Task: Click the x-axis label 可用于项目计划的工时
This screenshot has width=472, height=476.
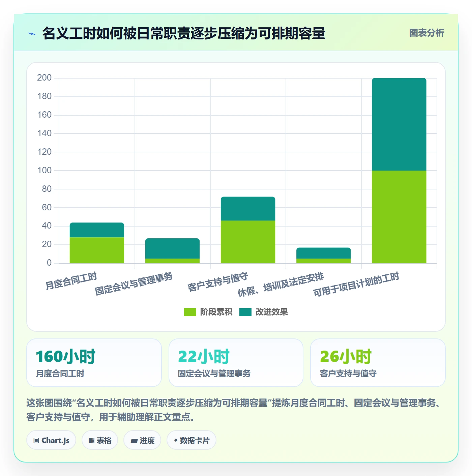Action: click(x=356, y=284)
